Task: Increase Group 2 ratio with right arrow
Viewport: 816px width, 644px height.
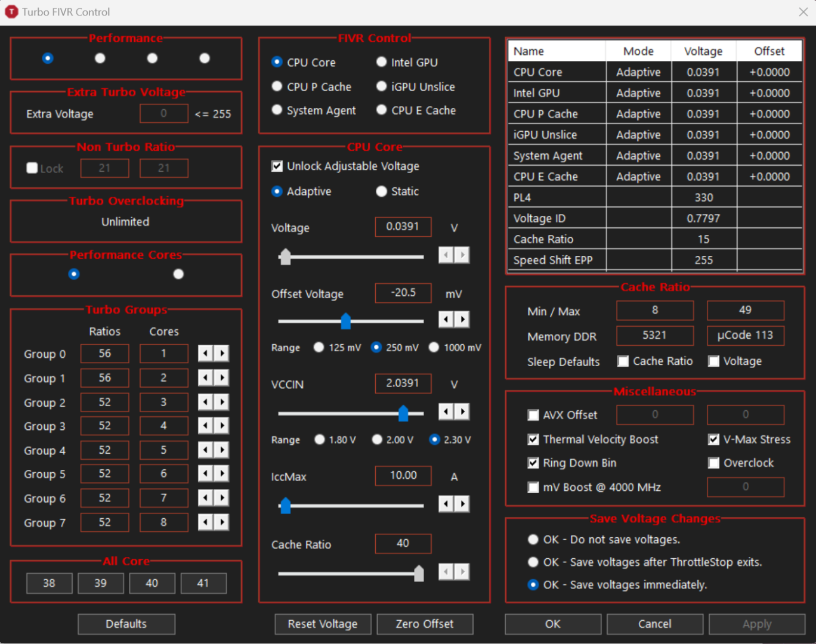Action: [222, 402]
